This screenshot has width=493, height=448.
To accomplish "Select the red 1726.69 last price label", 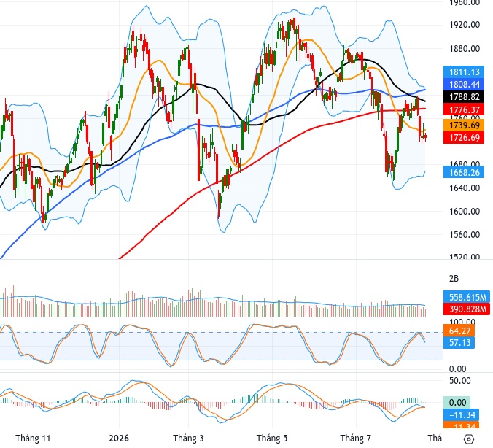I will click(463, 138).
